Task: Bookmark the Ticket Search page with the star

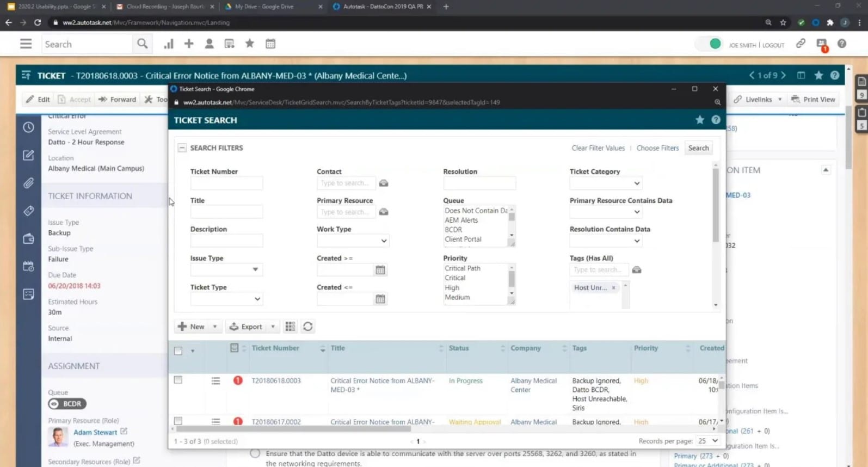Action: click(700, 120)
